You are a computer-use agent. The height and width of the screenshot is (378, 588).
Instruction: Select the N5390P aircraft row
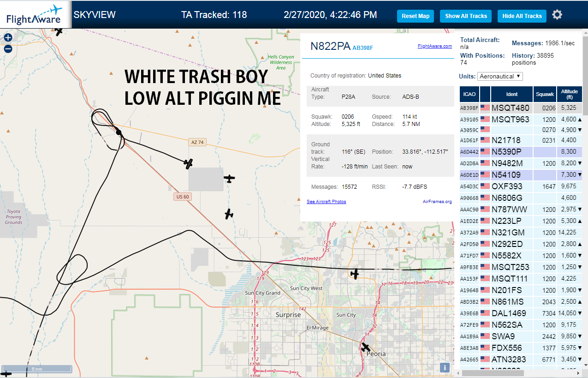pos(521,152)
